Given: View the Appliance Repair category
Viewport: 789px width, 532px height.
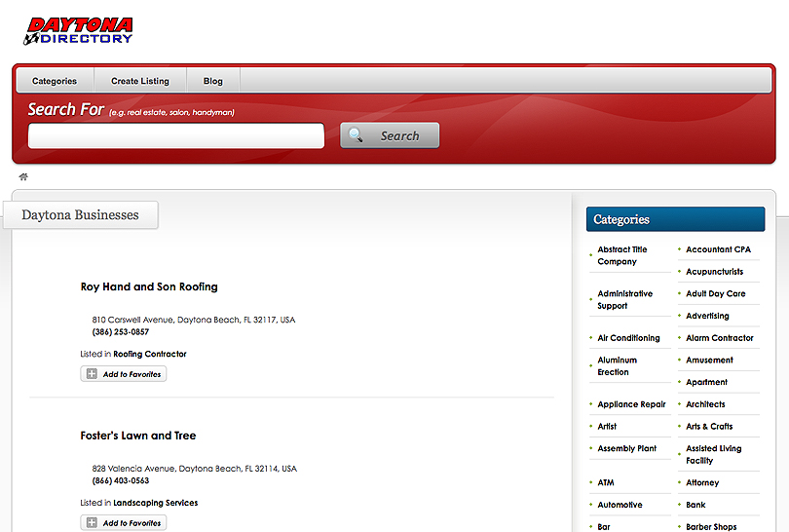Looking at the screenshot, I should (631, 404).
